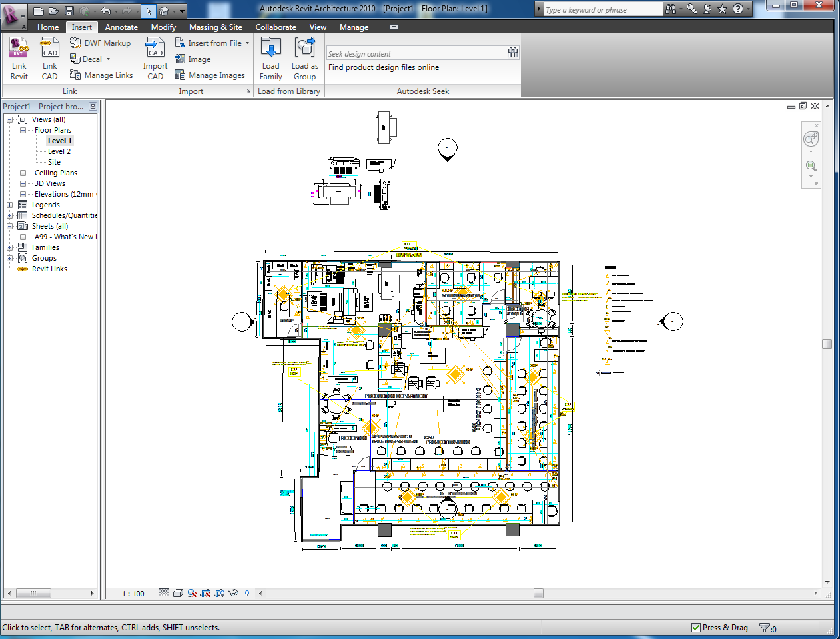840x639 pixels.
Task: Click New file icon in quick access toolbar
Action: 39,11
